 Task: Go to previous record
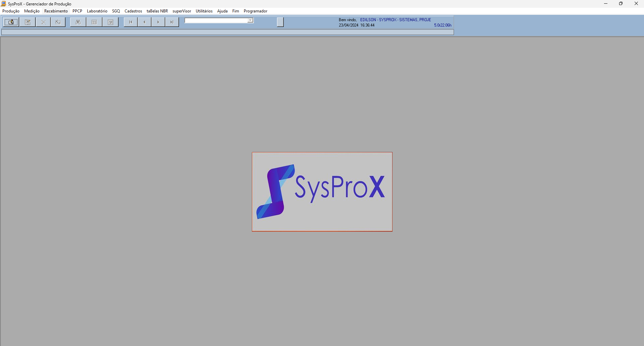pyautogui.click(x=144, y=22)
